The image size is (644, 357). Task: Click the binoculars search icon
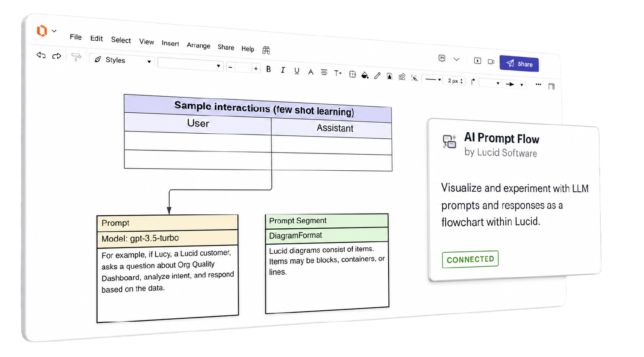pyautogui.click(x=266, y=50)
